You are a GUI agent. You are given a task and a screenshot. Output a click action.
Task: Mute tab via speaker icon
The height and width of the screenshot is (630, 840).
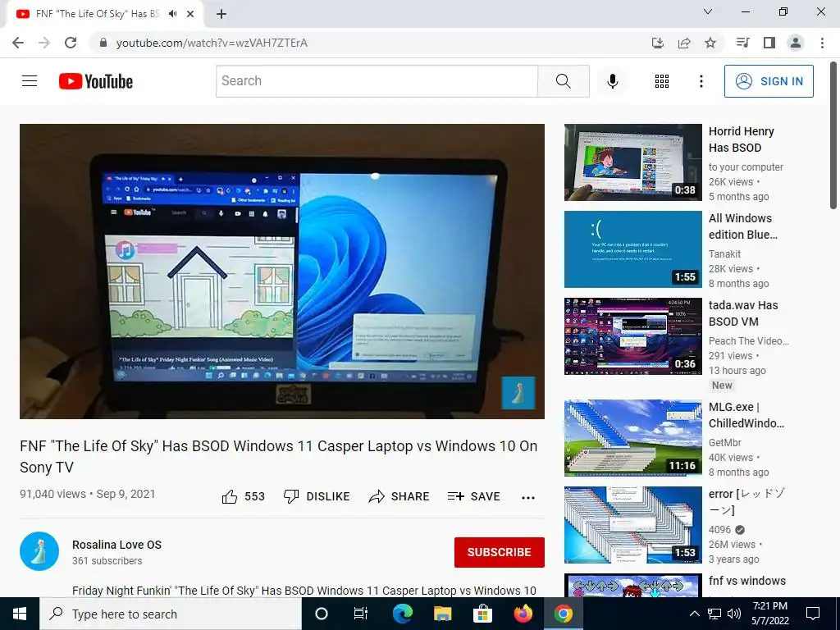coord(172,14)
